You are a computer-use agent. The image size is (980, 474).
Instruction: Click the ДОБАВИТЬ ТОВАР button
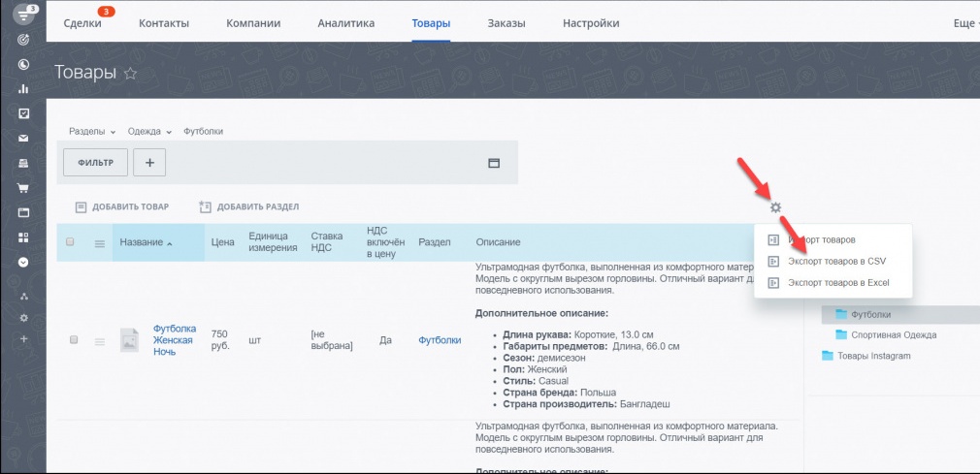tap(122, 206)
